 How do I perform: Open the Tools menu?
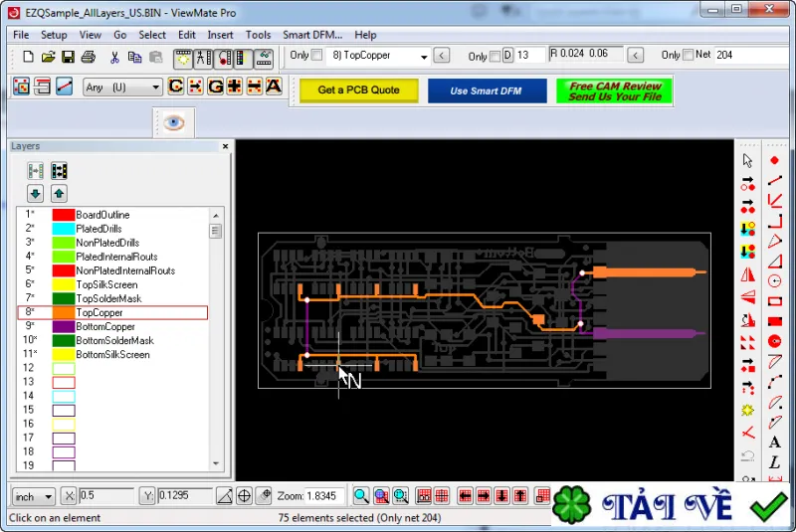pos(258,35)
